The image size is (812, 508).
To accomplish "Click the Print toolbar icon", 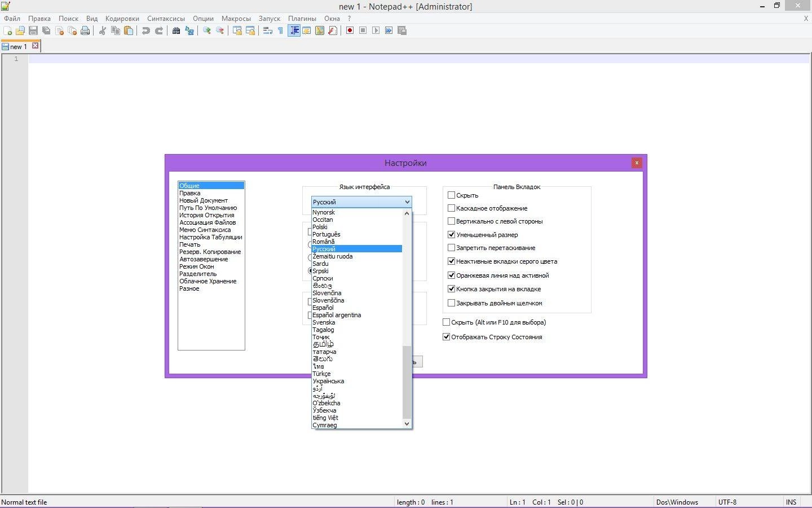I will coord(85,30).
